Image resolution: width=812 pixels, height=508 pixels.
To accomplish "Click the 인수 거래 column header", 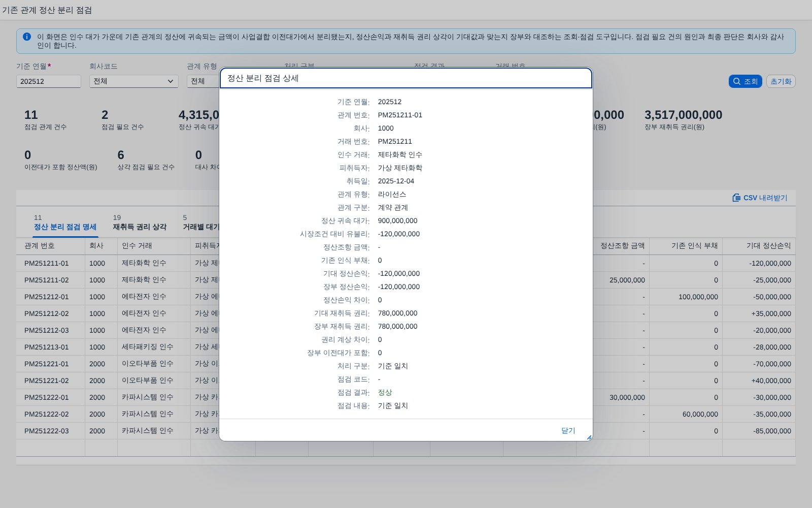I will (x=154, y=246).
